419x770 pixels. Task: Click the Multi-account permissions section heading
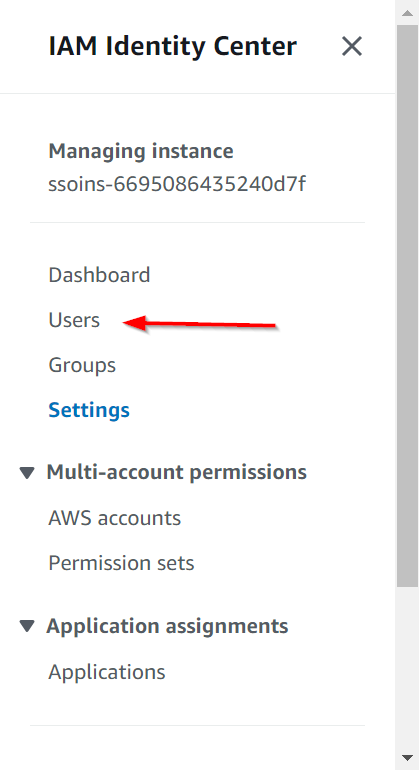point(176,472)
